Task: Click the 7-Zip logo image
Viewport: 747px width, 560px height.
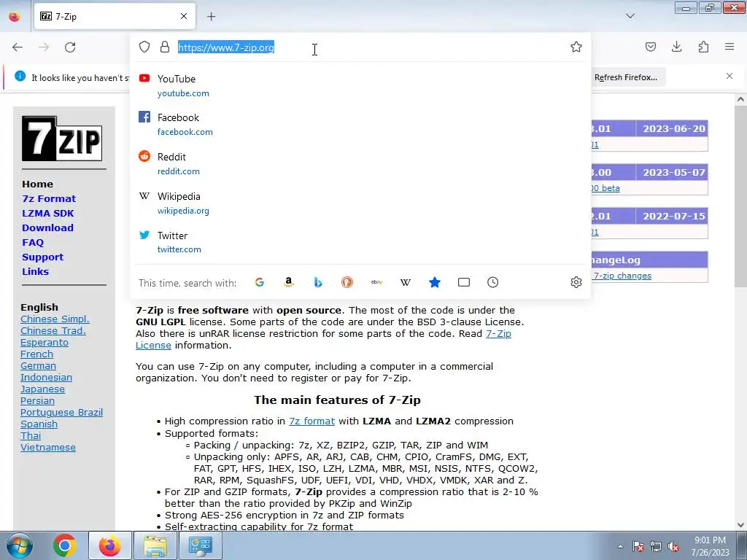Action: (x=62, y=139)
